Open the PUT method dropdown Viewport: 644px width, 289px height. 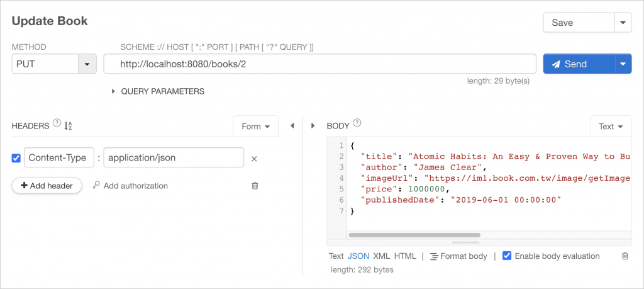(86, 64)
